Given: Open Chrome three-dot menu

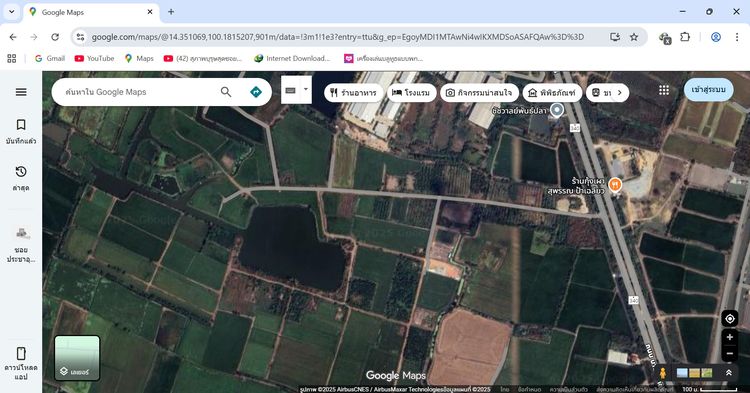Looking at the screenshot, I should click(x=737, y=37).
